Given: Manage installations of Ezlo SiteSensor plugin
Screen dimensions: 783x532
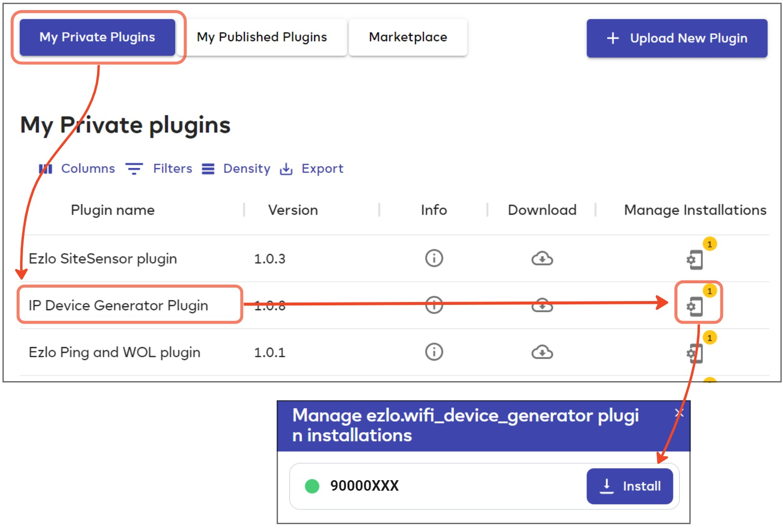Looking at the screenshot, I should 695,260.
